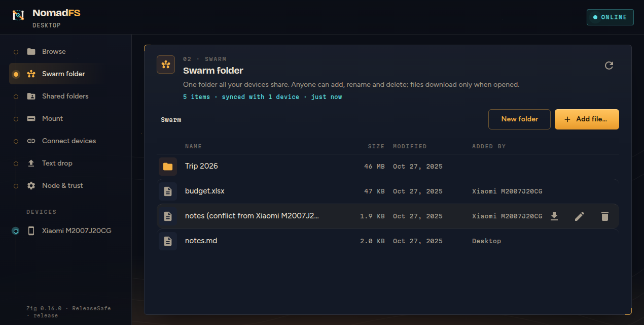The width and height of the screenshot is (644, 325).
Task: Click the Swarm breadcrumb path
Action: point(171,120)
